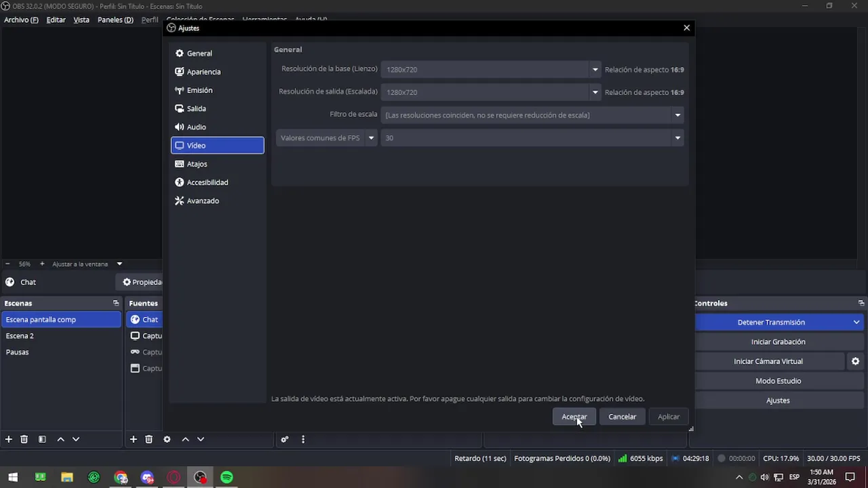Screen dimensions: 868x488
Task: Open the Archivo menu
Action: click(x=21, y=20)
